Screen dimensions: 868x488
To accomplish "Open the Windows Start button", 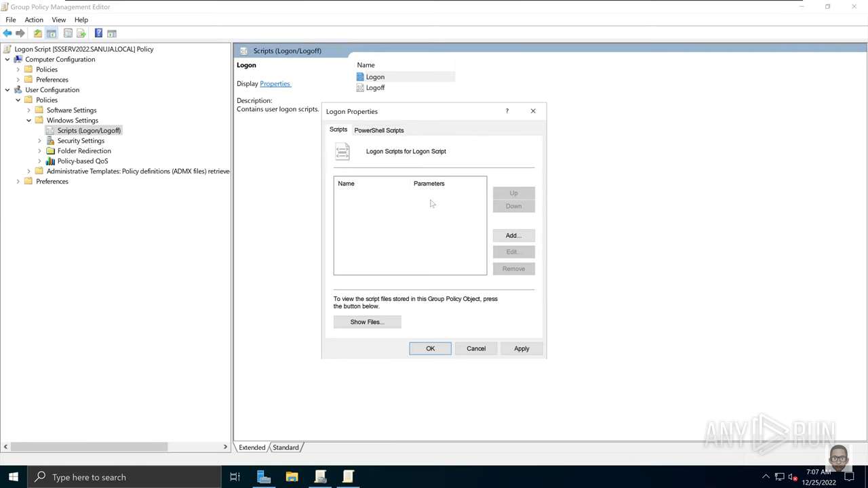I will pos(14,477).
